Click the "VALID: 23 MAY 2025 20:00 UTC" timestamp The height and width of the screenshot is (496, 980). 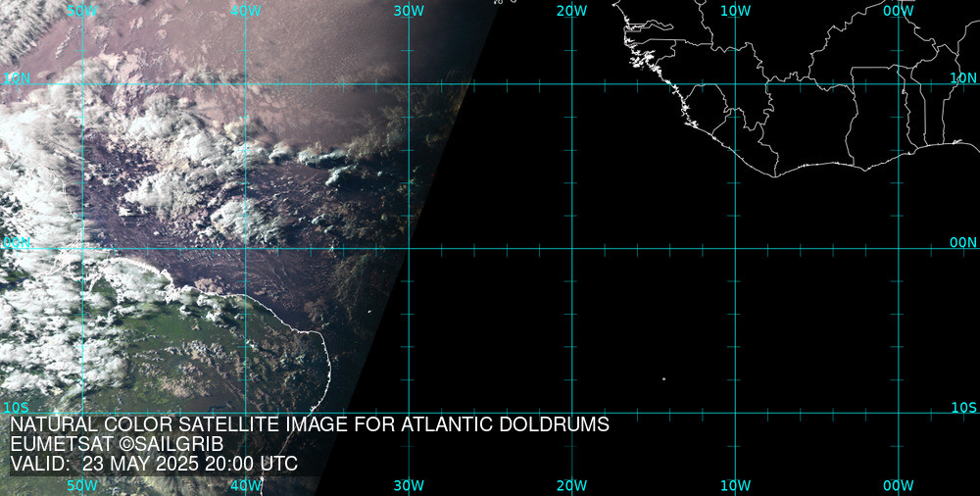point(154,464)
